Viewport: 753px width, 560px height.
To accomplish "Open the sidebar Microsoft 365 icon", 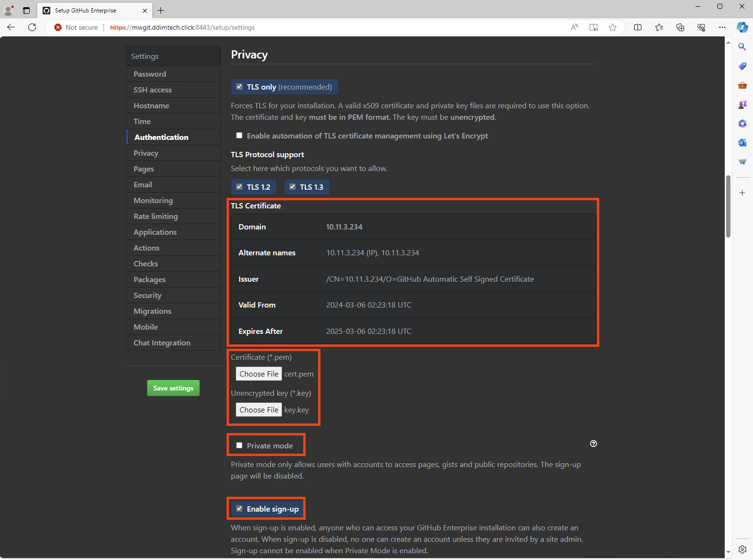I will (x=742, y=124).
